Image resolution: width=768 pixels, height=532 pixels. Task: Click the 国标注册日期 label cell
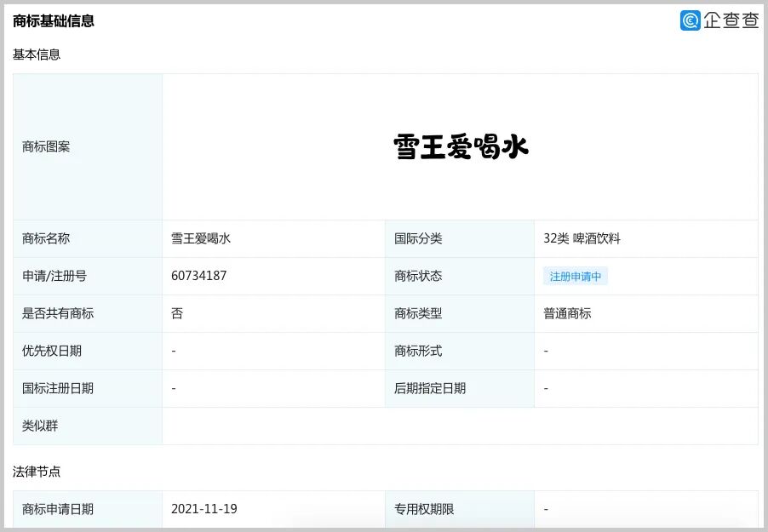coord(88,388)
